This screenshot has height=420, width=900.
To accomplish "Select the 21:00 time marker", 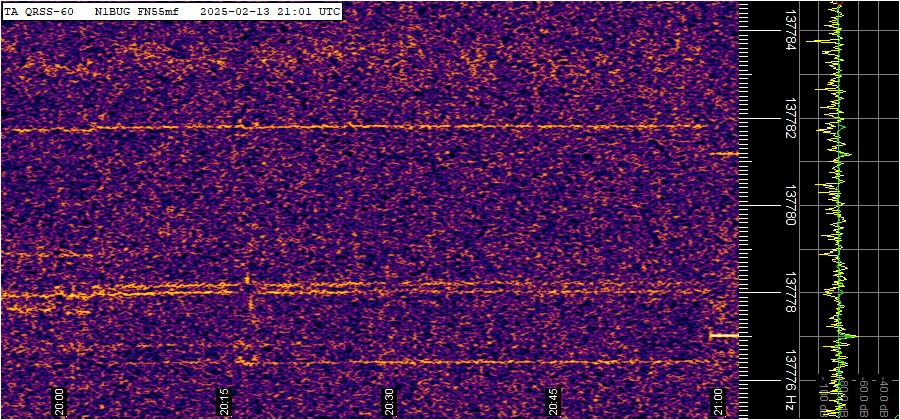I will [x=718, y=400].
